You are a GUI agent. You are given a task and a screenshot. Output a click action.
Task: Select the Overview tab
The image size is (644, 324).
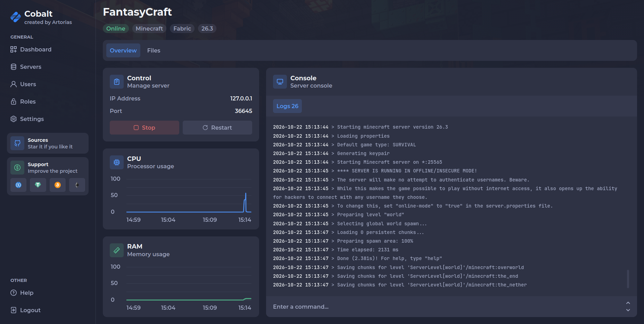[x=123, y=50]
